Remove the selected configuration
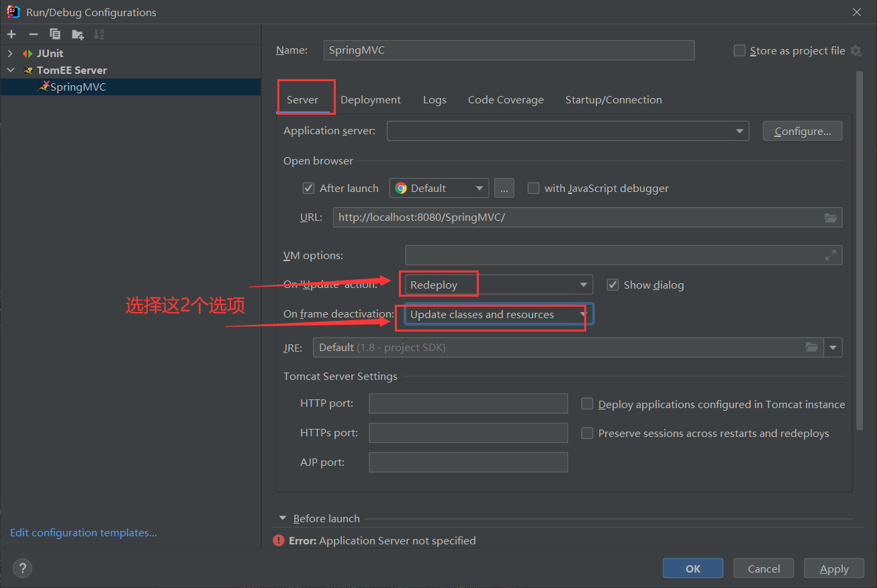 point(34,34)
